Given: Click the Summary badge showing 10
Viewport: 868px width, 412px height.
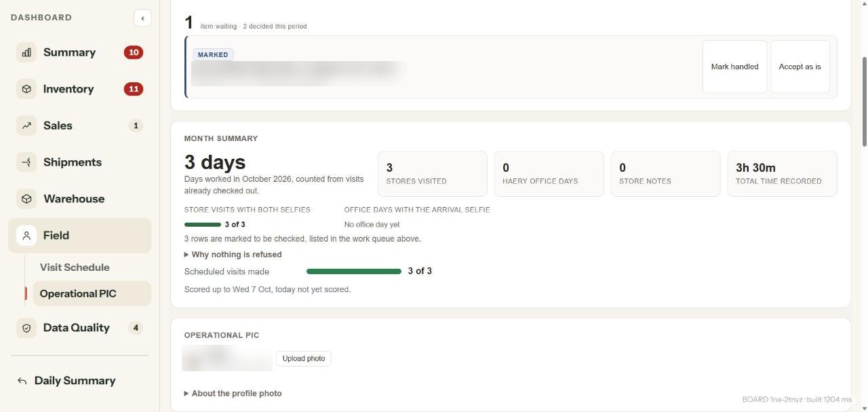Looking at the screenshot, I should pos(134,52).
